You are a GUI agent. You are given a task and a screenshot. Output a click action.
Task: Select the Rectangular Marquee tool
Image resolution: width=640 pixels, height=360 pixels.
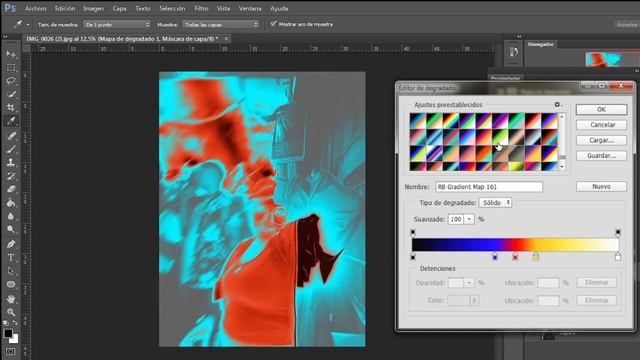click(x=11, y=67)
